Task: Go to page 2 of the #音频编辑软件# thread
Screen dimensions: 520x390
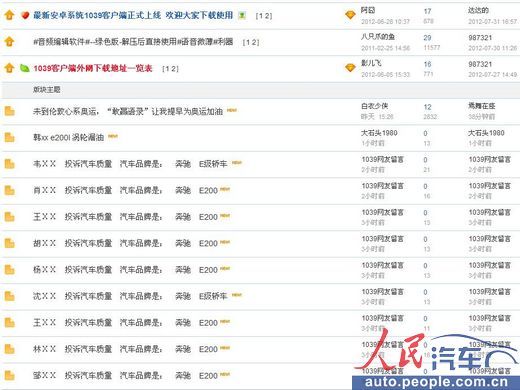Action: [255, 42]
